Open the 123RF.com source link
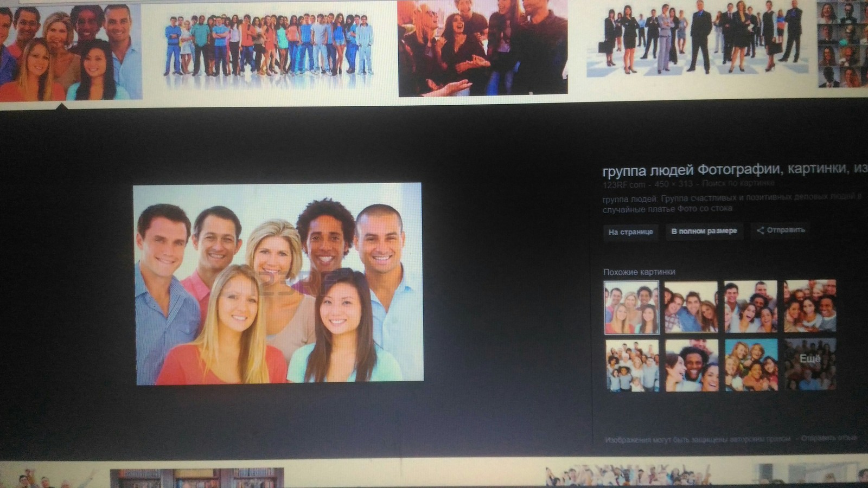Image resolution: width=868 pixels, height=488 pixels. click(624, 185)
